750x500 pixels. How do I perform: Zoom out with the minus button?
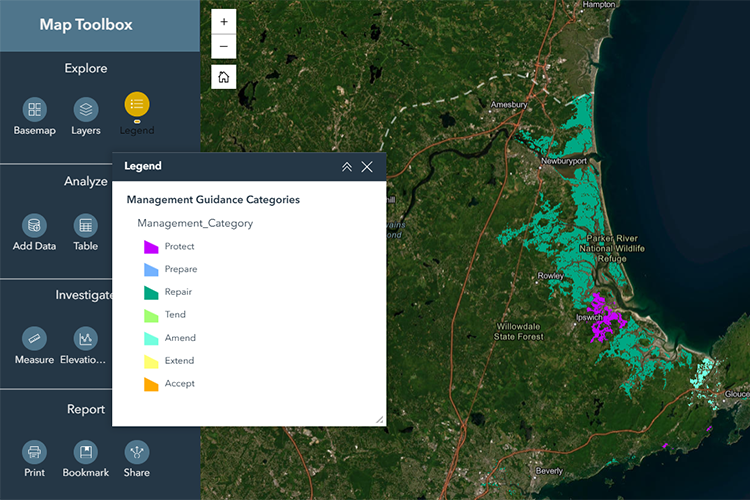(224, 46)
